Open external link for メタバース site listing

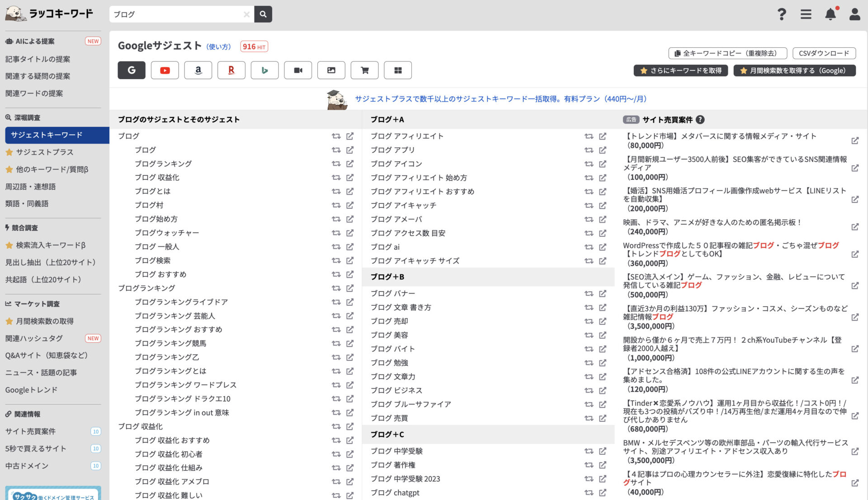[855, 141]
